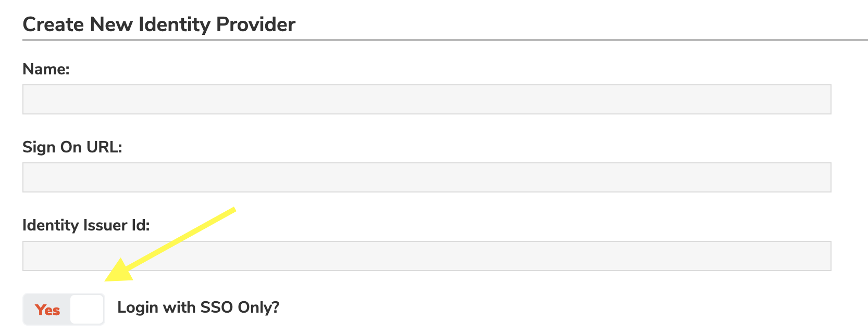Click the "Identity Issuer Id:" label
Viewport: 868px width, 334px height.
click(86, 225)
